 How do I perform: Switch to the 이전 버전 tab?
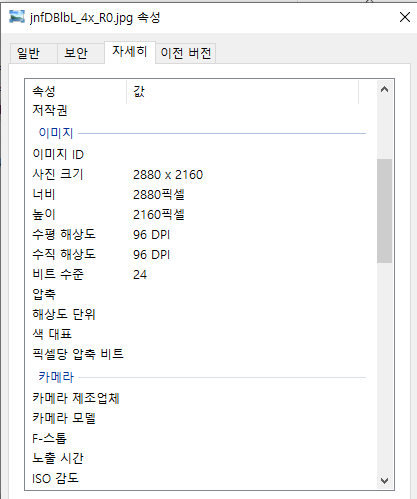pyautogui.click(x=186, y=53)
